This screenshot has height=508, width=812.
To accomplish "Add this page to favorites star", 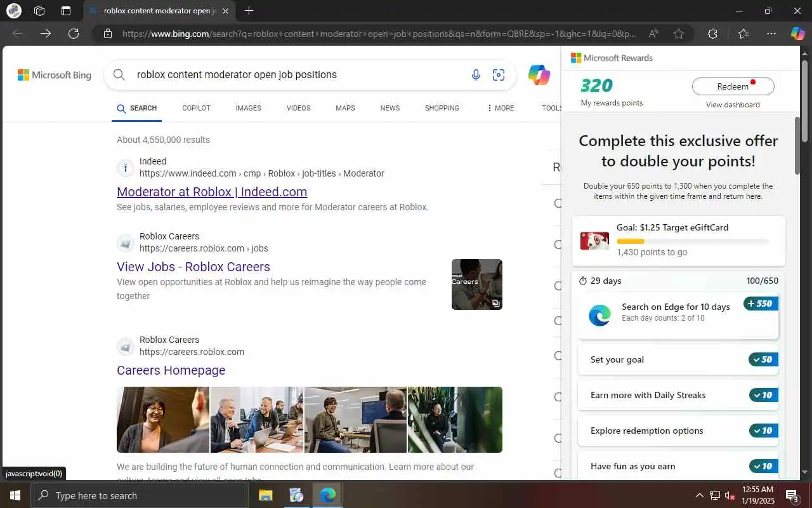I will pyautogui.click(x=679, y=34).
